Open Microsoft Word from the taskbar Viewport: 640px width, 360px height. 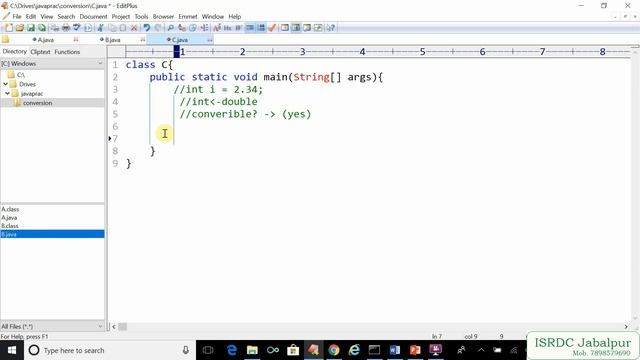(395, 350)
